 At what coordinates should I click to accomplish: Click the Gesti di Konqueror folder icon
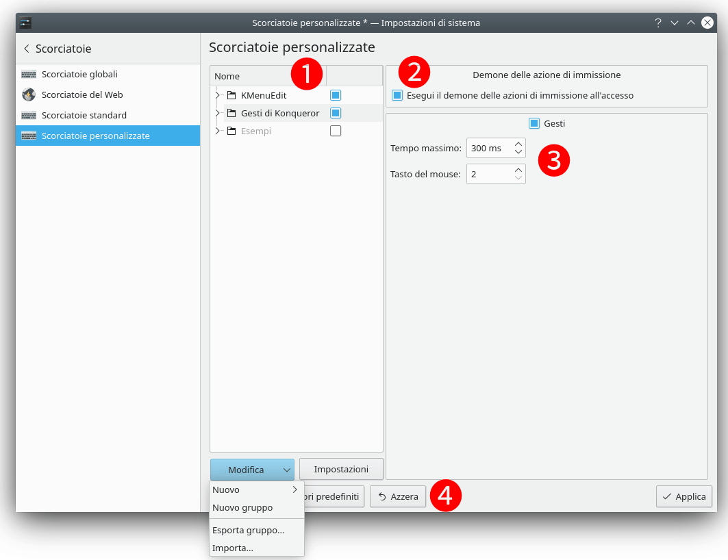pyautogui.click(x=231, y=113)
